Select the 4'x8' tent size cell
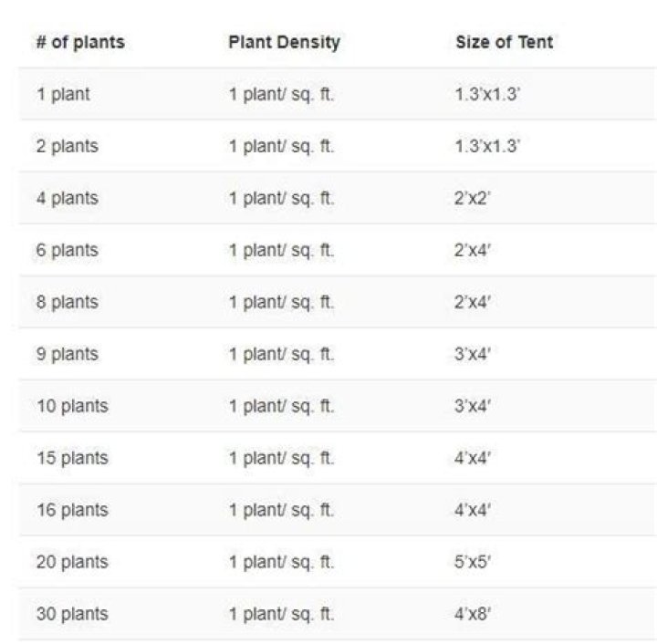 pyautogui.click(x=473, y=614)
